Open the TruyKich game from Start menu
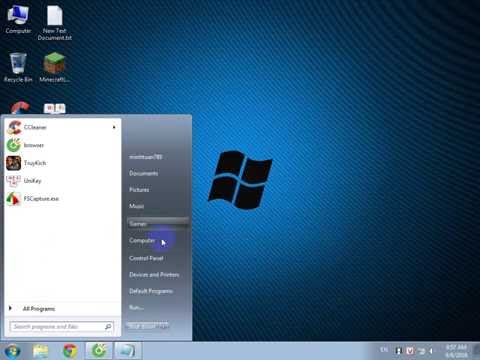480x360 pixels. coord(62,163)
